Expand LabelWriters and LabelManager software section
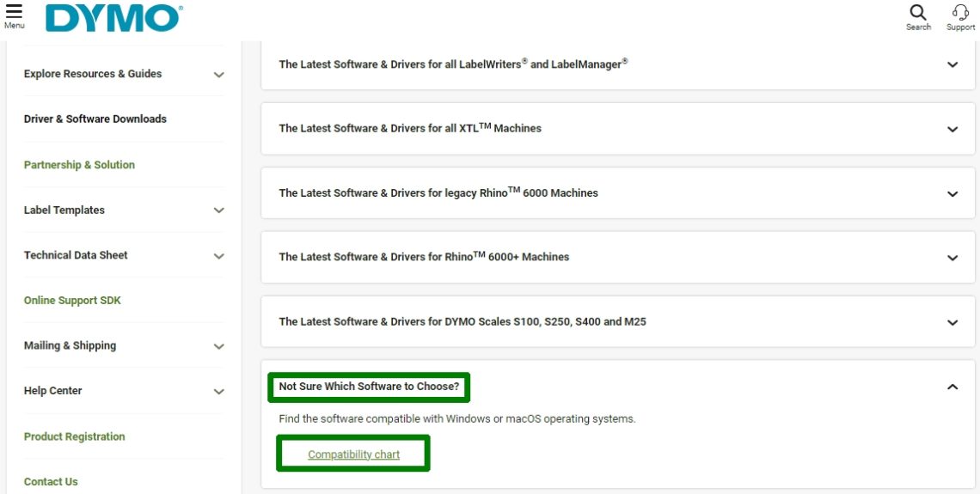 point(952,64)
